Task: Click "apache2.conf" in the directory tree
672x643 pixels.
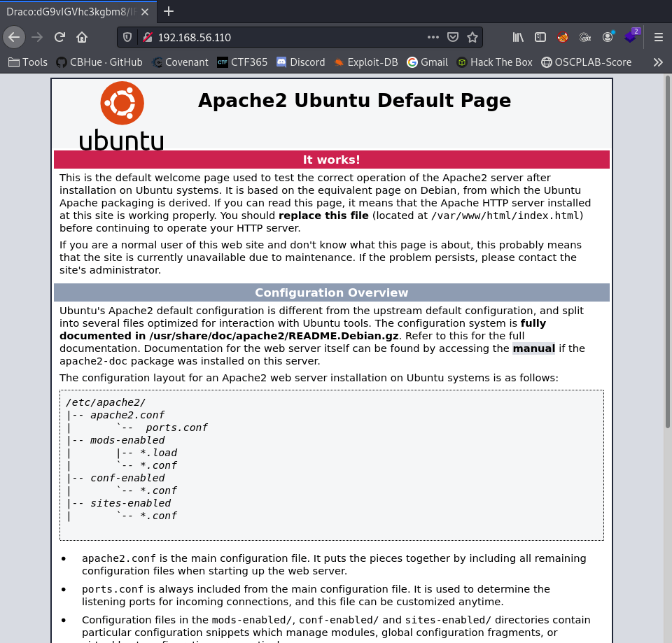Action: point(127,415)
